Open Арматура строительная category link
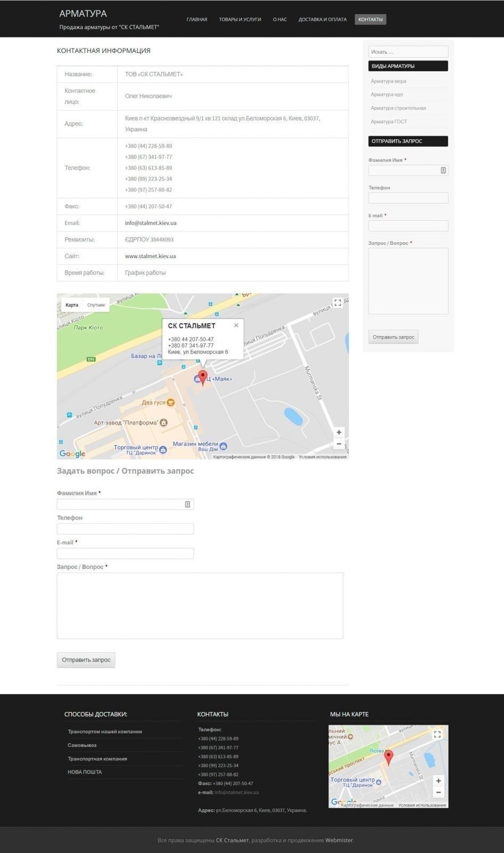This screenshot has height=853, width=504. click(398, 108)
